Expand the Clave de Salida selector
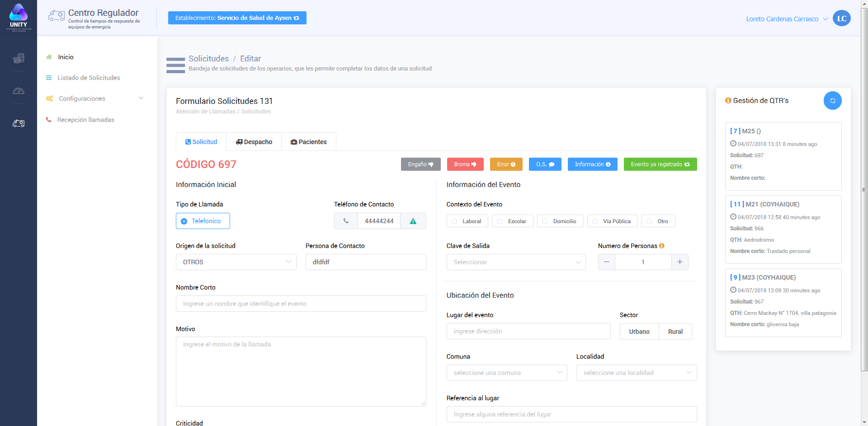The image size is (868, 426). click(516, 262)
